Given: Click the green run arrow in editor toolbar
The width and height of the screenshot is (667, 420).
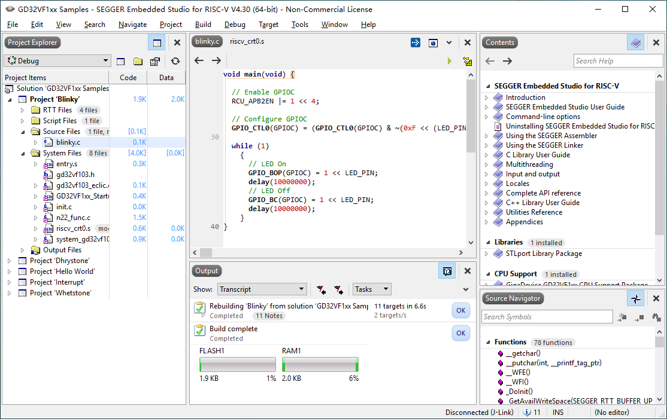Looking at the screenshot, I should pos(449,61).
